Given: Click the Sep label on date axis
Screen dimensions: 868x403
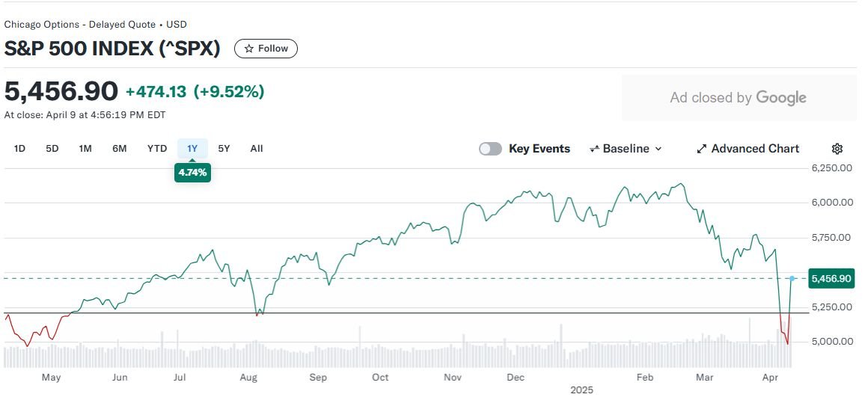Looking at the screenshot, I should tap(318, 378).
